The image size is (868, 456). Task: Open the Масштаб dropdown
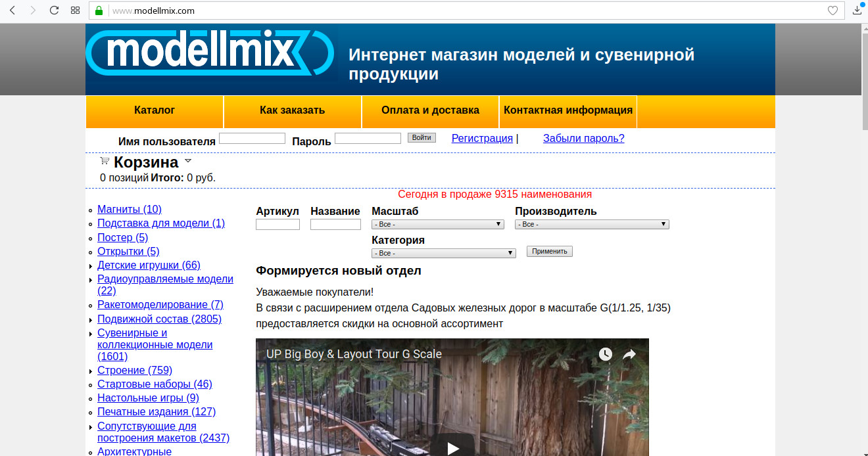click(438, 224)
